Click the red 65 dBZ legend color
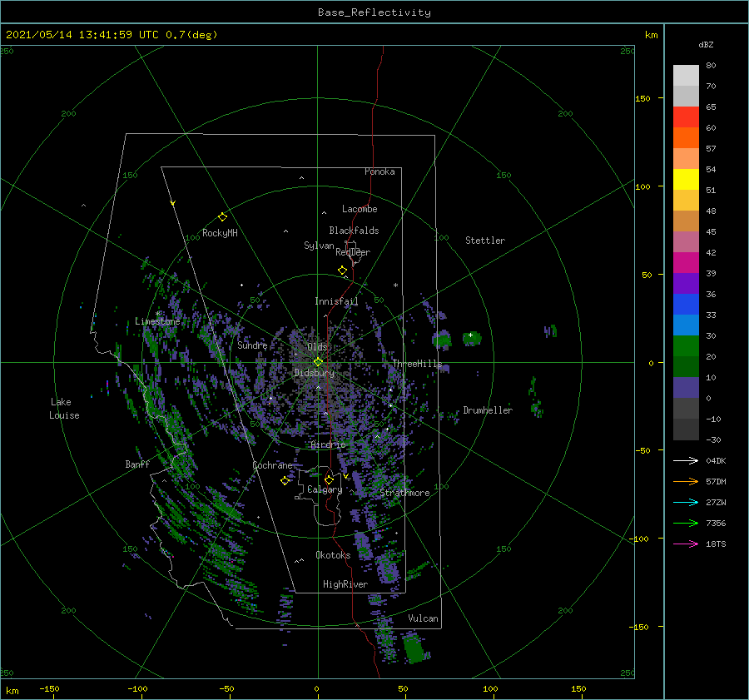The height and width of the screenshot is (700, 749). (686, 117)
